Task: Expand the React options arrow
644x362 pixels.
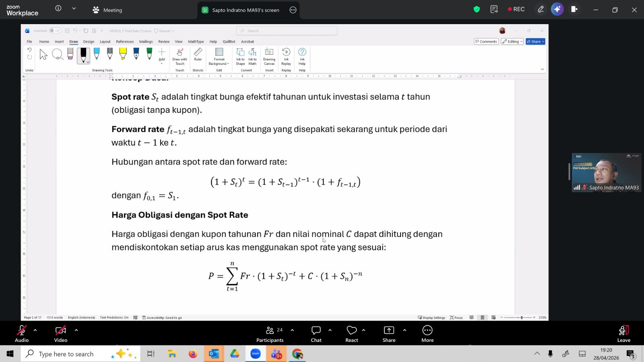Action: click(x=363, y=330)
